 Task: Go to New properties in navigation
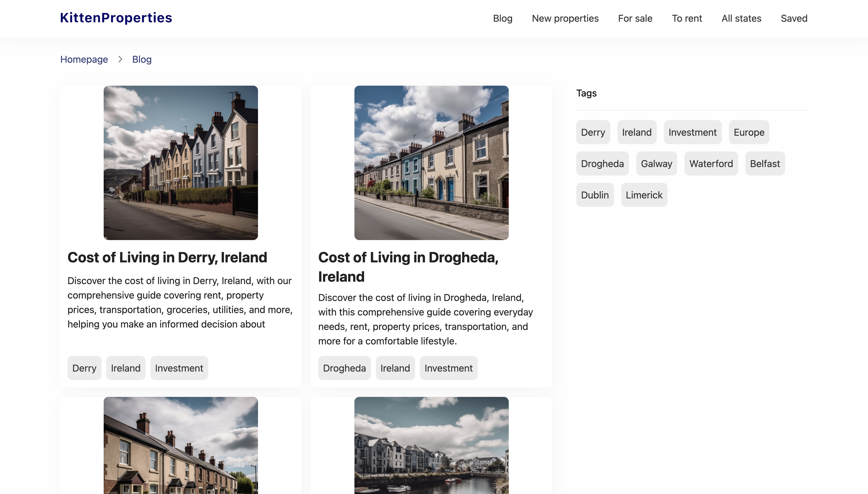pyautogui.click(x=565, y=18)
